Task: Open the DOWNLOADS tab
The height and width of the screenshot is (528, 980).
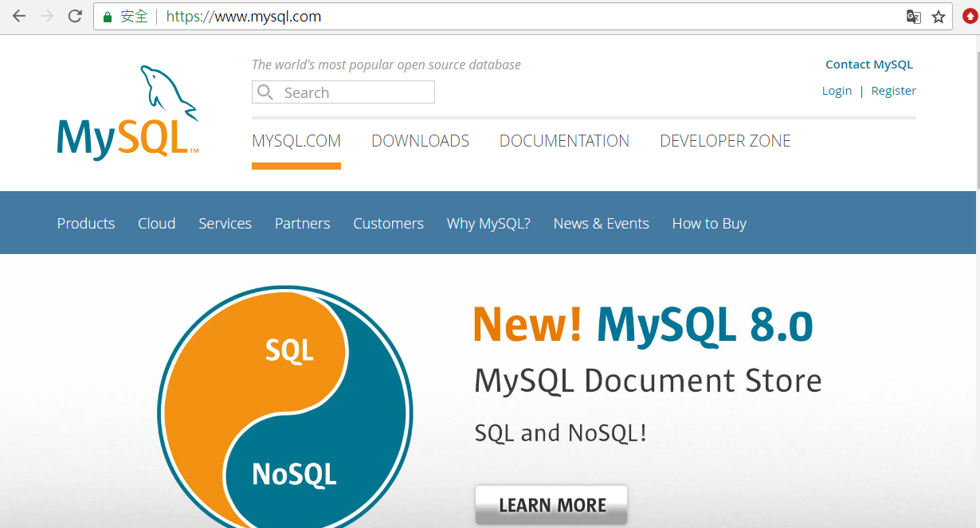Action: 420,141
